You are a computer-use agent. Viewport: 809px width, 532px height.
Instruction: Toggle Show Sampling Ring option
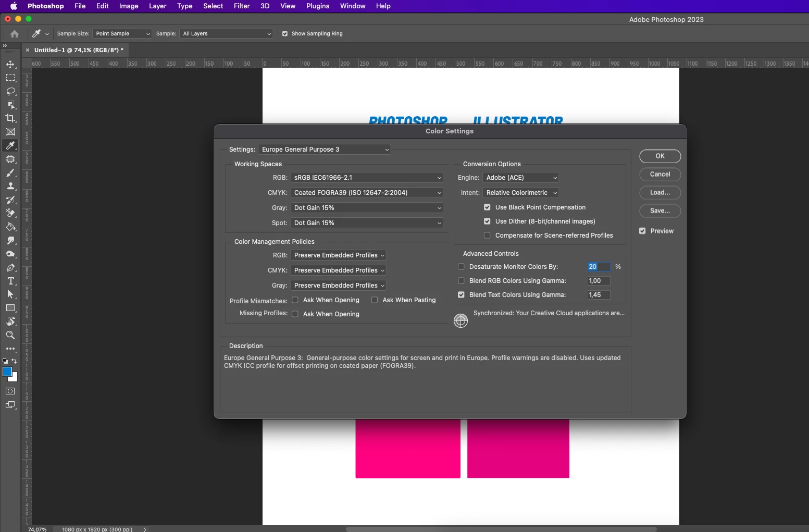(285, 34)
